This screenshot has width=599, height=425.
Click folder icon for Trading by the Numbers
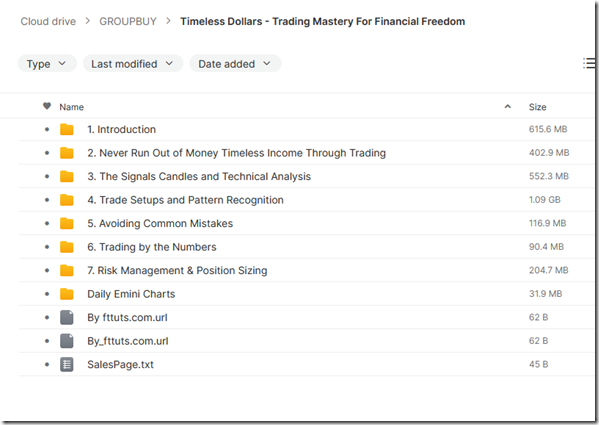click(67, 247)
